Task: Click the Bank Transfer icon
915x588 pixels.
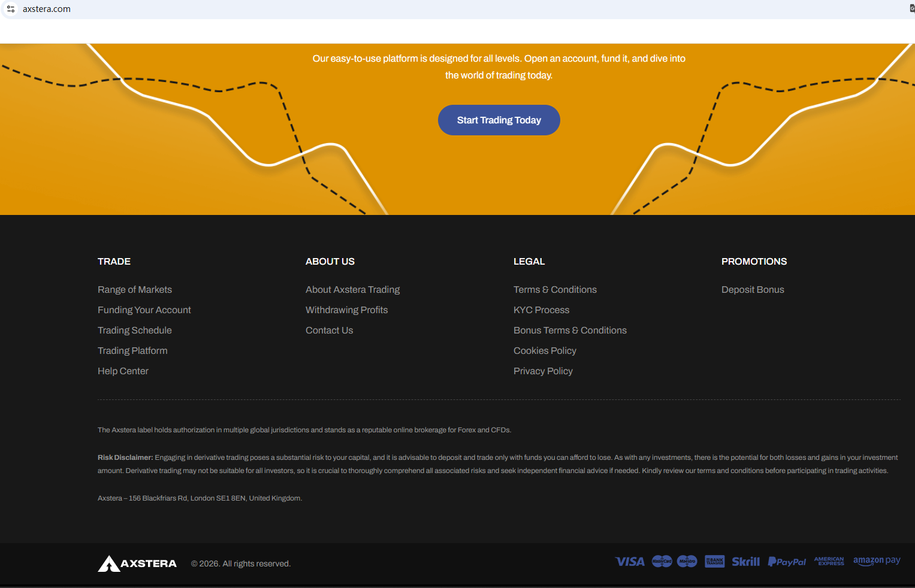Action: pos(714,561)
